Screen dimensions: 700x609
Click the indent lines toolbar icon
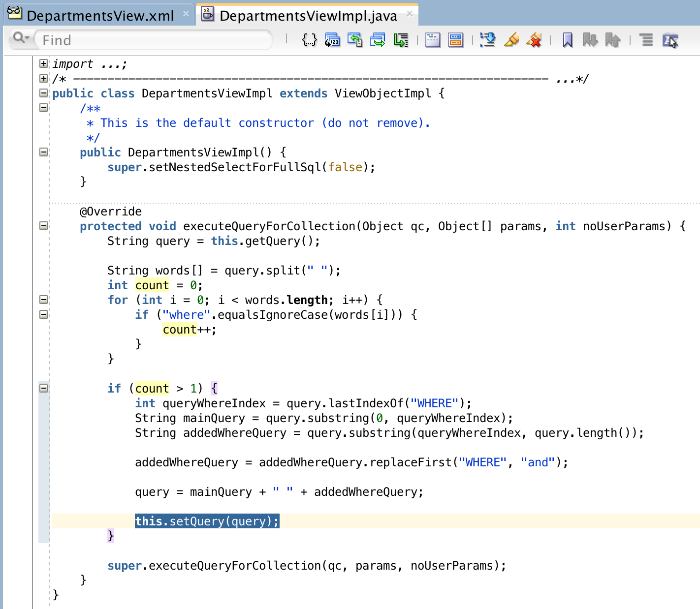click(x=646, y=40)
